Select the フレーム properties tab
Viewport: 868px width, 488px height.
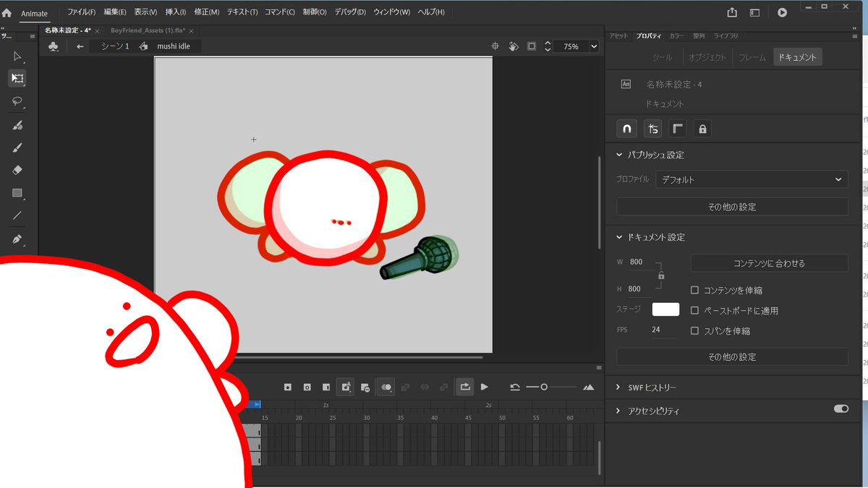[x=752, y=57]
